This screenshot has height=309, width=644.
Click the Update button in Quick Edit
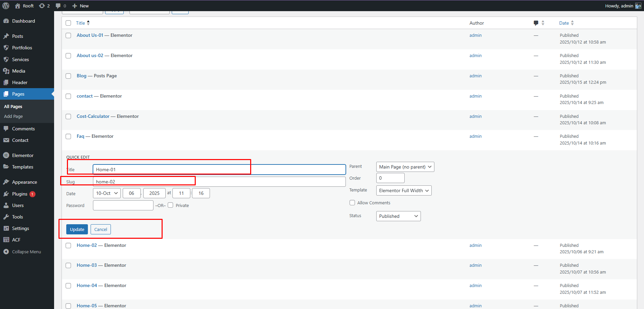pos(77,229)
